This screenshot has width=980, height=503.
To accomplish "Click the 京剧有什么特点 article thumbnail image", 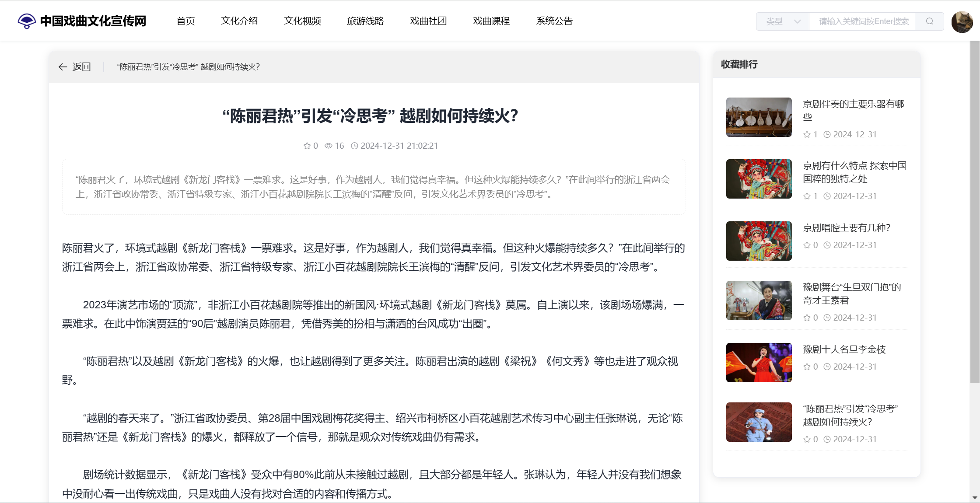I will click(x=759, y=179).
